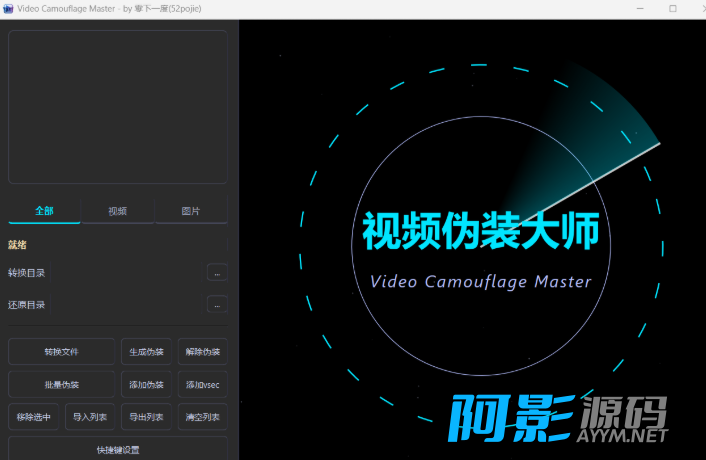Open 快捷键设置 shortcut settings
The height and width of the screenshot is (460, 706).
coord(118,448)
